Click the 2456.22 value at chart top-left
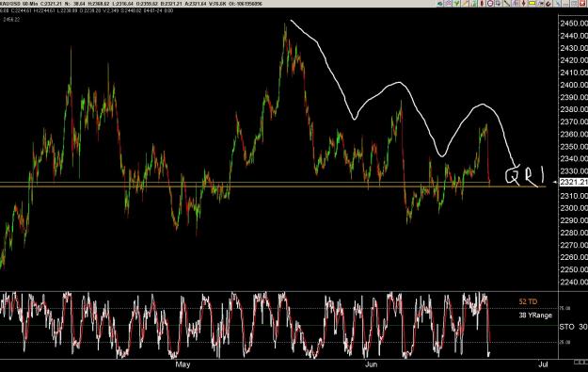Viewport: 588px width, 372px height. click(11, 20)
